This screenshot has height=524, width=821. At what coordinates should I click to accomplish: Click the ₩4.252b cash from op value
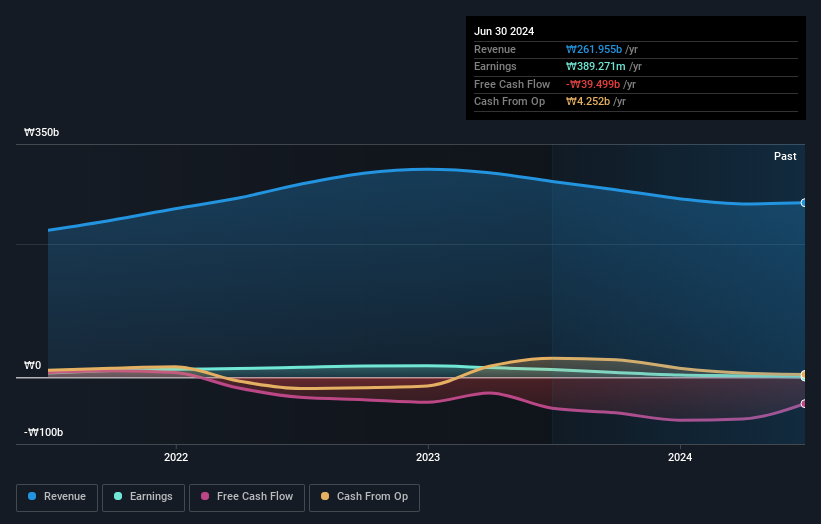[587, 102]
